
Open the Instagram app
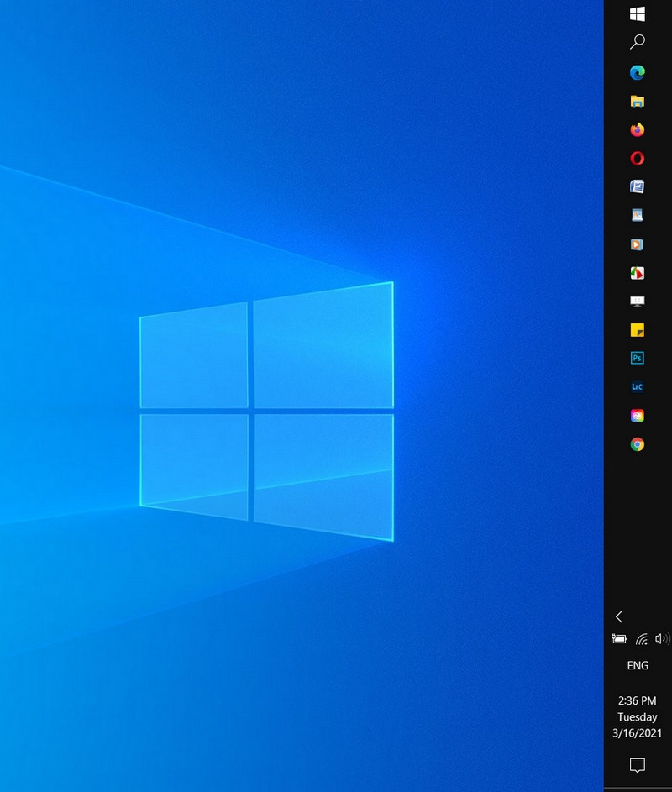click(x=637, y=415)
